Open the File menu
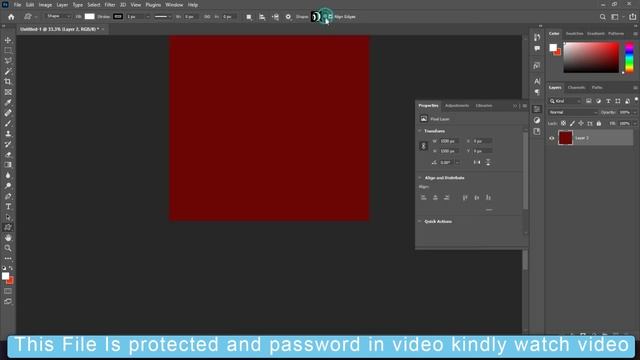 (17, 5)
